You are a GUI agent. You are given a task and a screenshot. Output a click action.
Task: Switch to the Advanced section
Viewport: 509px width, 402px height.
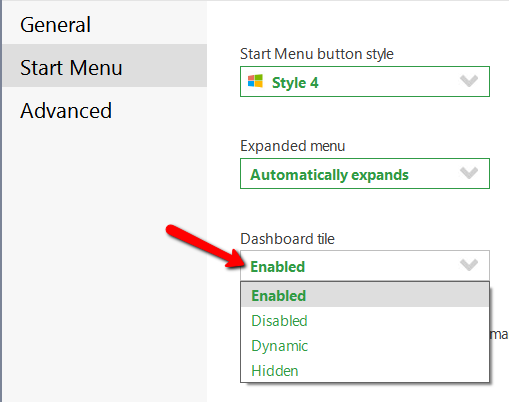click(66, 111)
